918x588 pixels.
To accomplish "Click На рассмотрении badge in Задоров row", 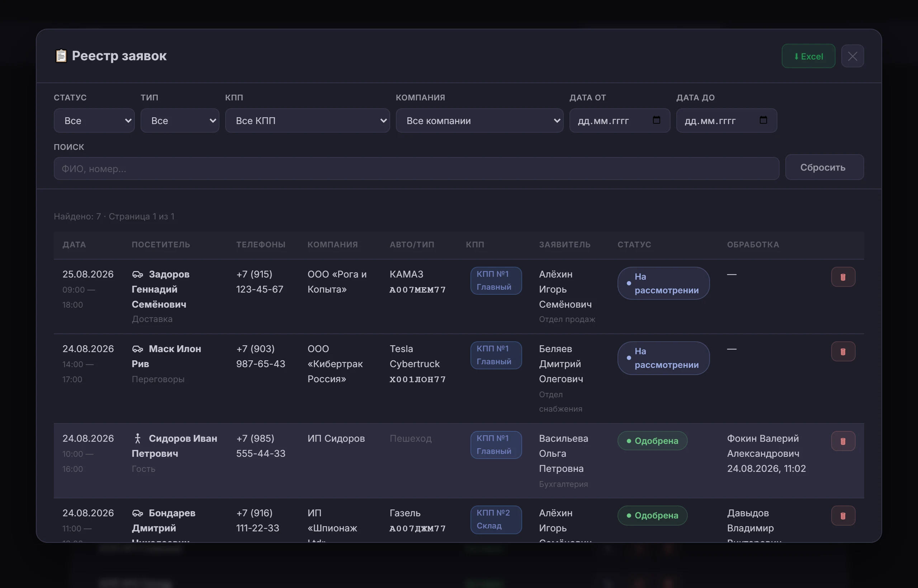I will [x=663, y=283].
